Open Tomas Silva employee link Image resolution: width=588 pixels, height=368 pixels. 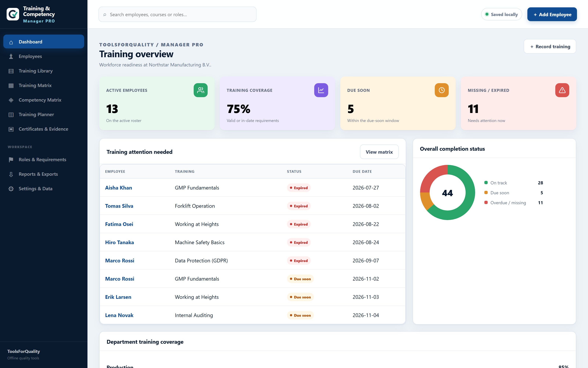coord(119,206)
